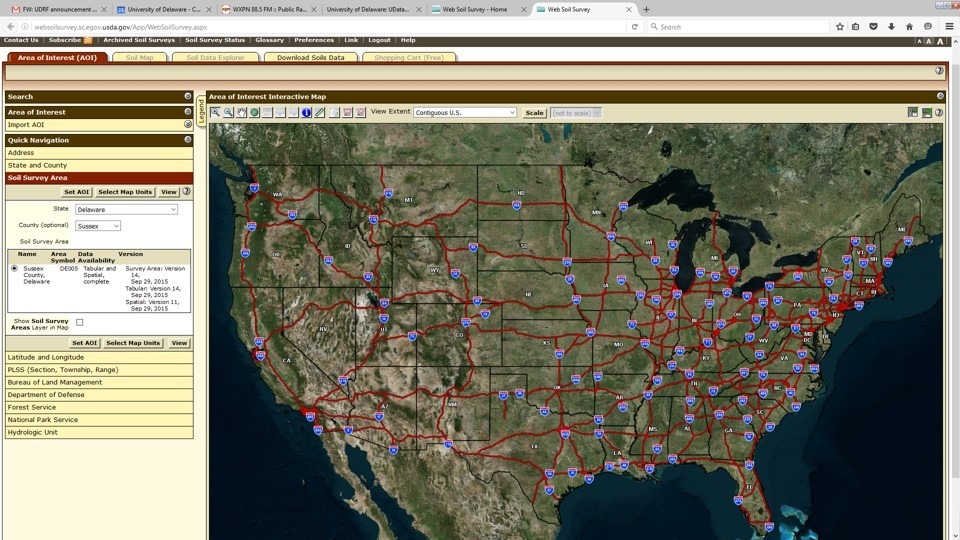The height and width of the screenshot is (540, 960).
Task: Switch to the Soil Map tab
Action: [140, 58]
